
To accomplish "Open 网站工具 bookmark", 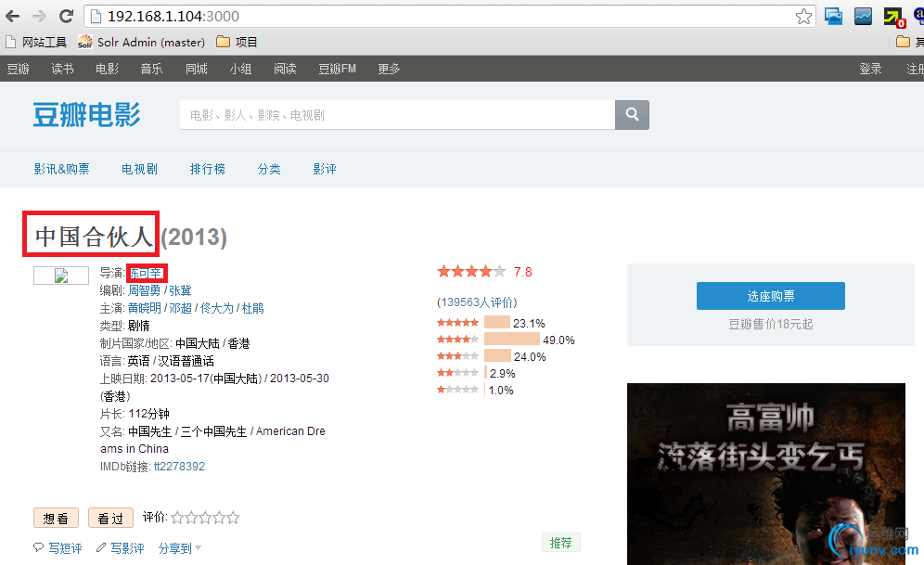I will click(x=36, y=42).
